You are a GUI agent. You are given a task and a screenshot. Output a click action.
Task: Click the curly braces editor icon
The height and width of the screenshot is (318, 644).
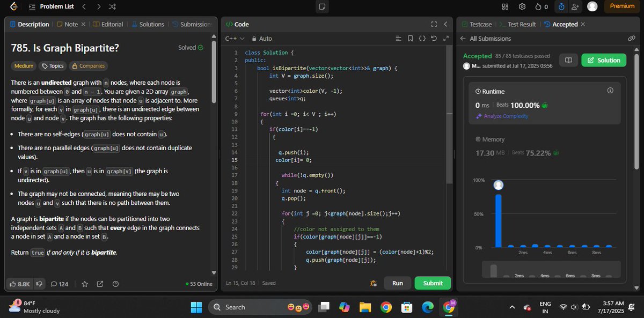pyautogui.click(x=422, y=39)
